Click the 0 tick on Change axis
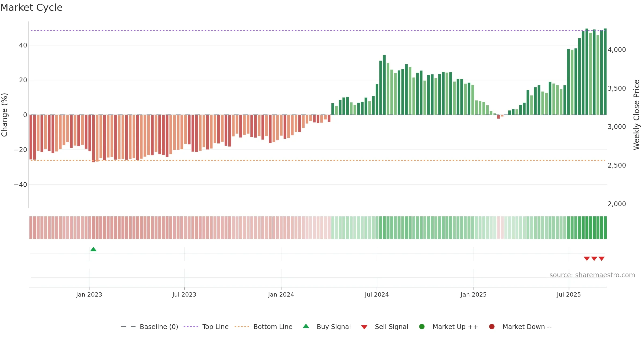 pos(25,115)
